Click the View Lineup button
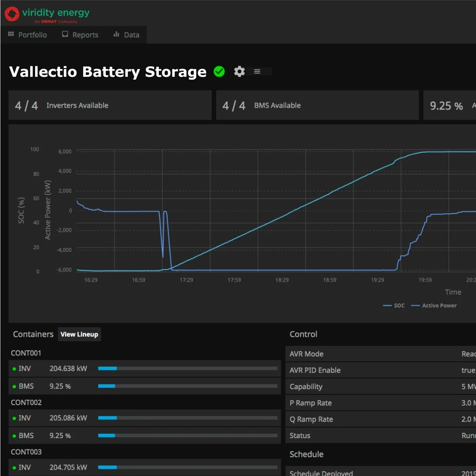This screenshot has width=476, height=476. click(79, 334)
